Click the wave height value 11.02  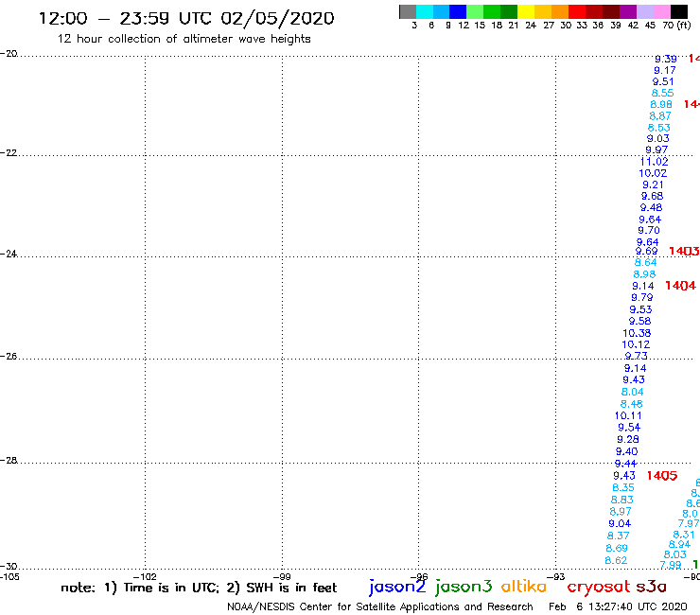click(x=654, y=162)
